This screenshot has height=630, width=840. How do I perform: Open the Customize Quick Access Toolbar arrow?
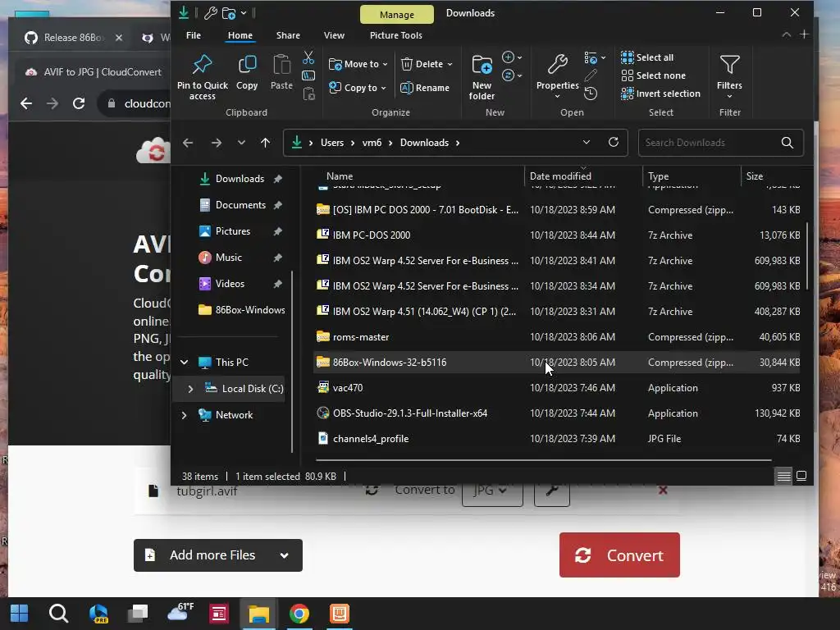pyautogui.click(x=244, y=13)
